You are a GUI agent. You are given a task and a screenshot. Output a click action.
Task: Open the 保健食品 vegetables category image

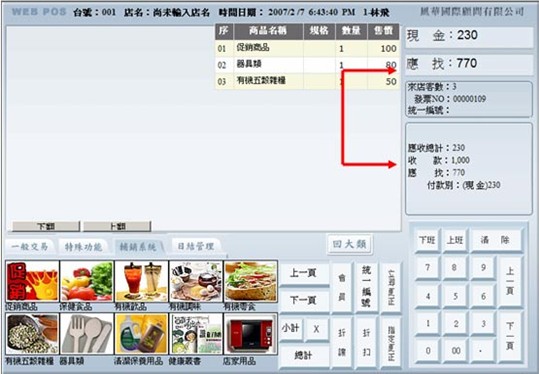[87, 281]
